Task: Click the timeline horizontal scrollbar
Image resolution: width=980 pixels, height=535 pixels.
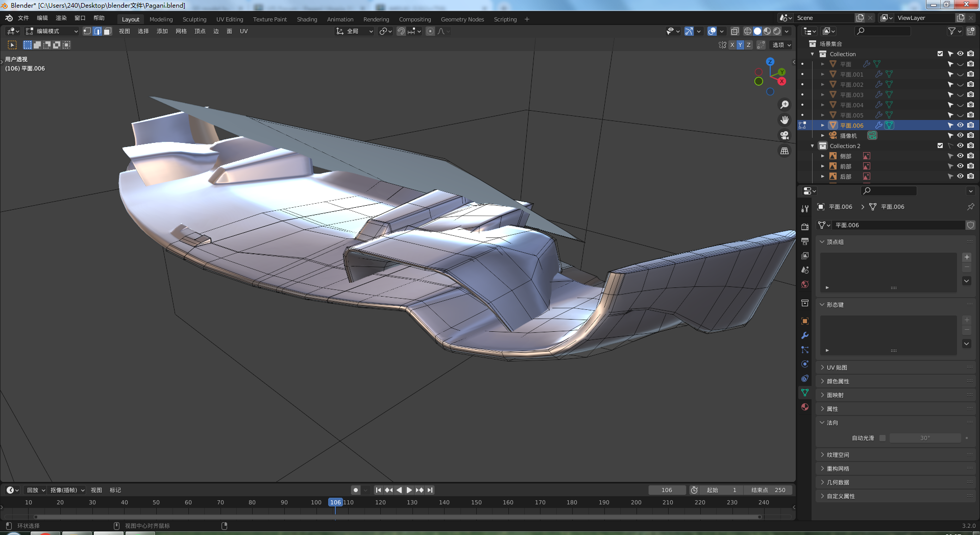Action: [398, 517]
